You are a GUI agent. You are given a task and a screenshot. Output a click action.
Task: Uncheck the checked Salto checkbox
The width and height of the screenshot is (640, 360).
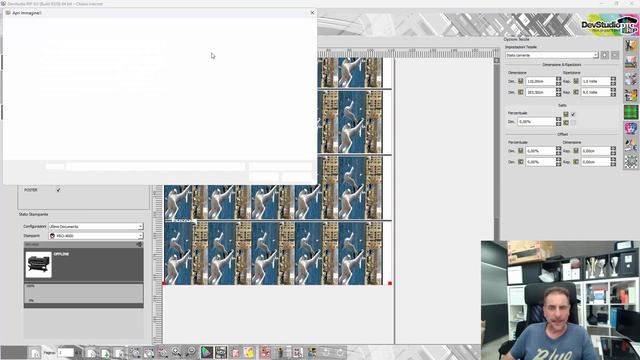pos(573,114)
